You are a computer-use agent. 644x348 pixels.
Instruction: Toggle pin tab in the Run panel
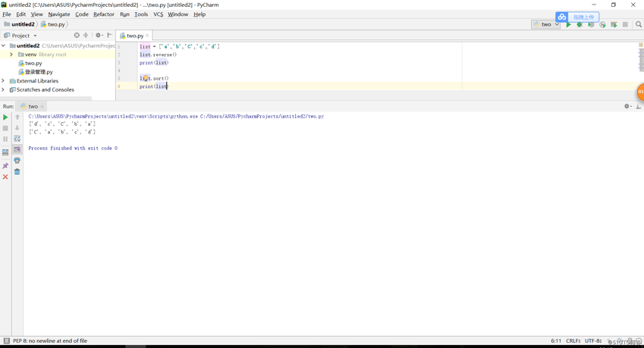pos(5,165)
